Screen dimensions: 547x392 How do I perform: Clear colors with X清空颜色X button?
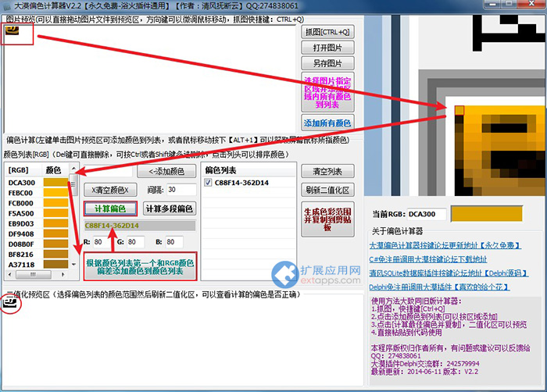(110, 190)
